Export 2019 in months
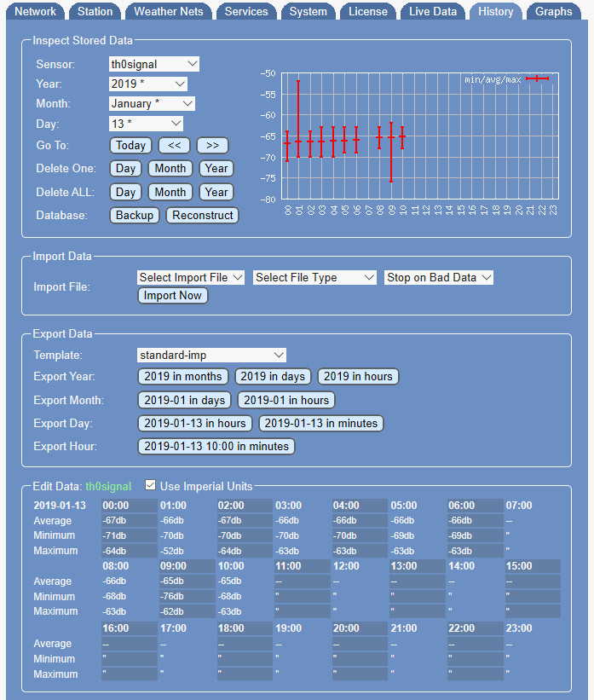Viewport: 594px width, 700px height. pyautogui.click(x=183, y=376)
